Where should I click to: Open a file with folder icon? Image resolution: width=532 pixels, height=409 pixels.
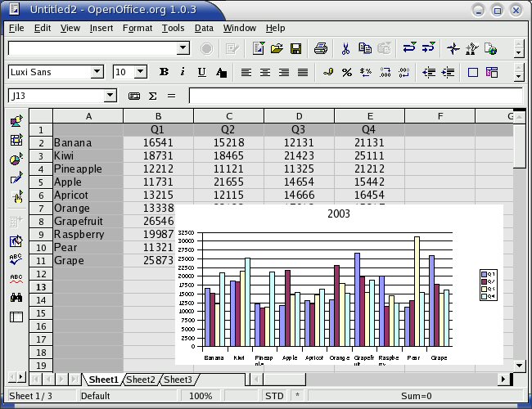click(277, 48)
